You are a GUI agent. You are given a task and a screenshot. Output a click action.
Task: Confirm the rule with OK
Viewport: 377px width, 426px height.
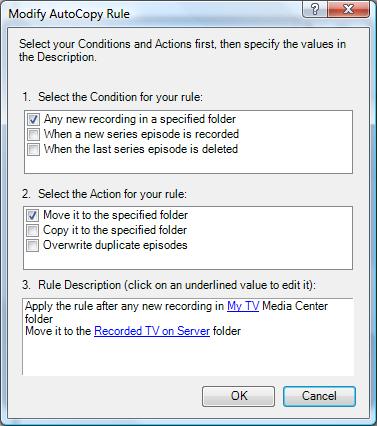[x=239, y=396]
